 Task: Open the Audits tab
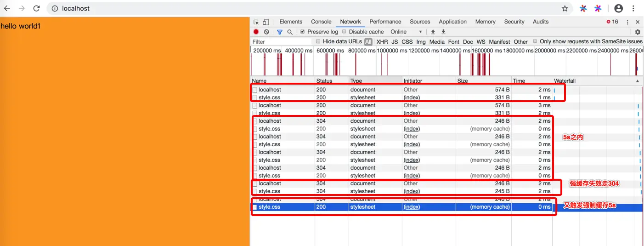click(541, 22)
